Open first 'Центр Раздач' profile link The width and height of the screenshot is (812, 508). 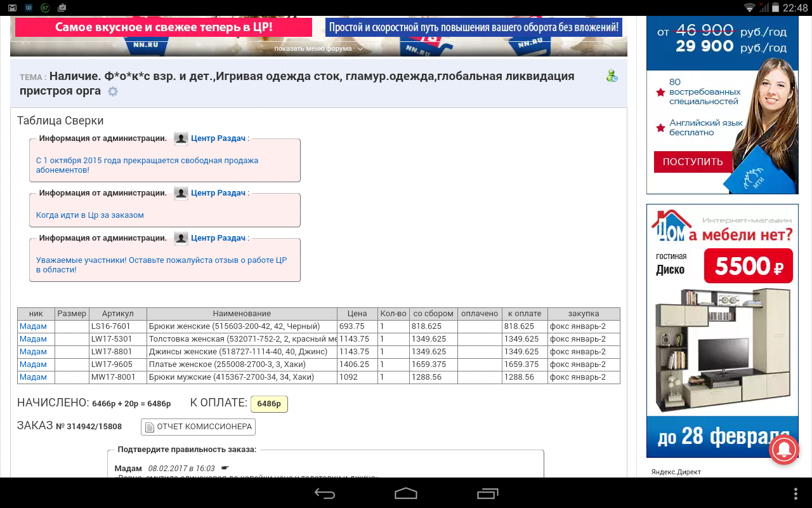pos(218,138)
